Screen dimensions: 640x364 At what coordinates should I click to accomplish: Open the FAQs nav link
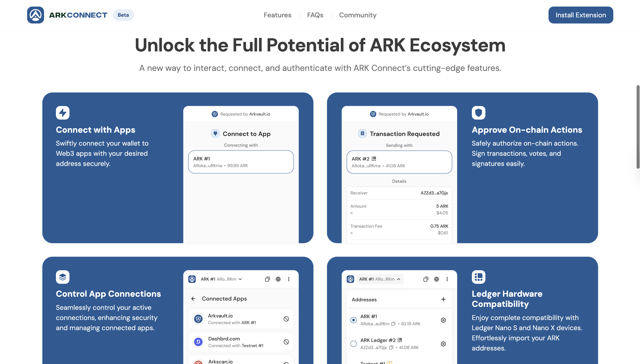pos(315,15)
